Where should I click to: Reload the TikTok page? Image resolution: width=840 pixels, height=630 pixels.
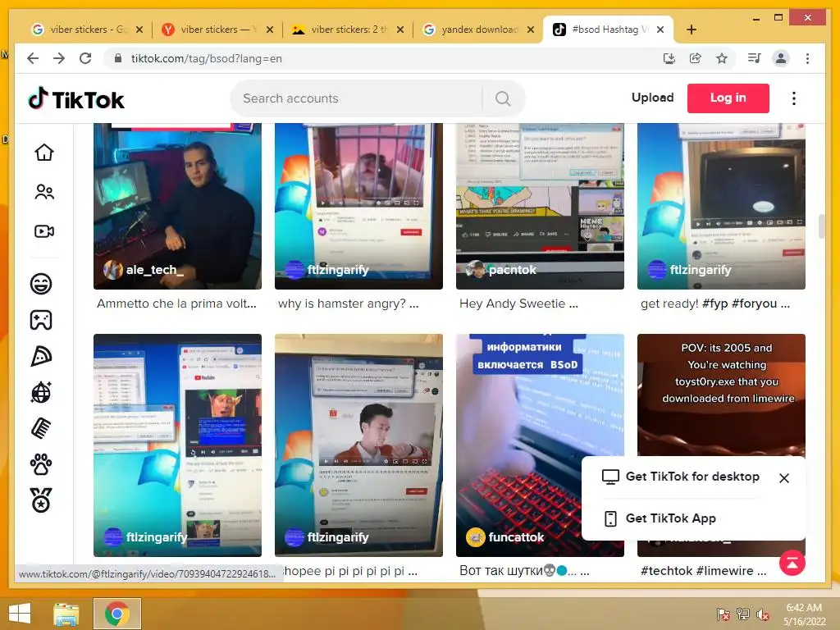coord(85,58)
